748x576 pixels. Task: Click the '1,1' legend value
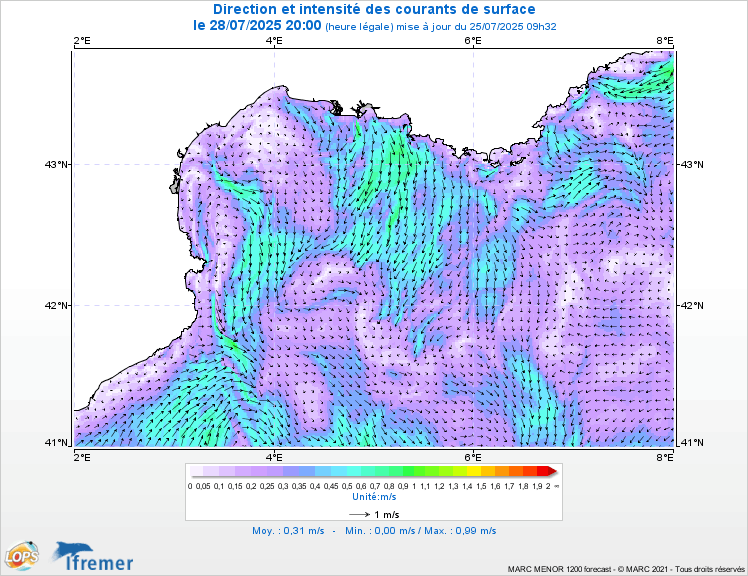click(x=425, y=486)
